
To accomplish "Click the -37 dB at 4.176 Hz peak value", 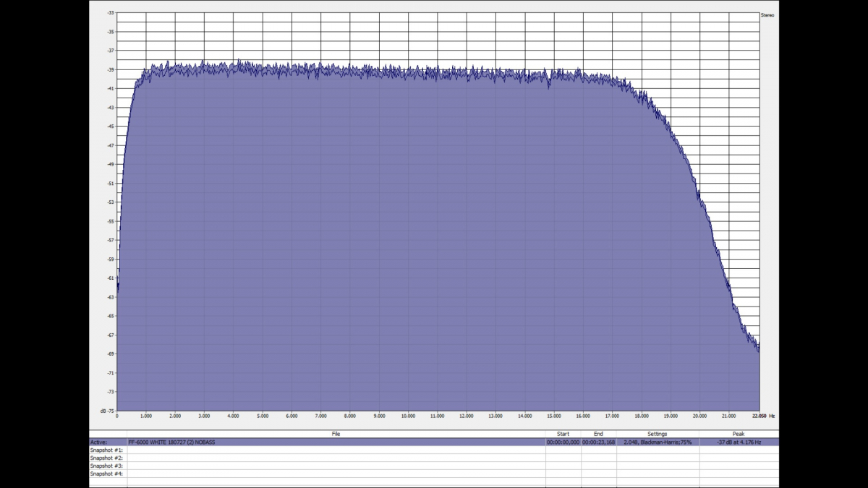I will pos(739,442).
